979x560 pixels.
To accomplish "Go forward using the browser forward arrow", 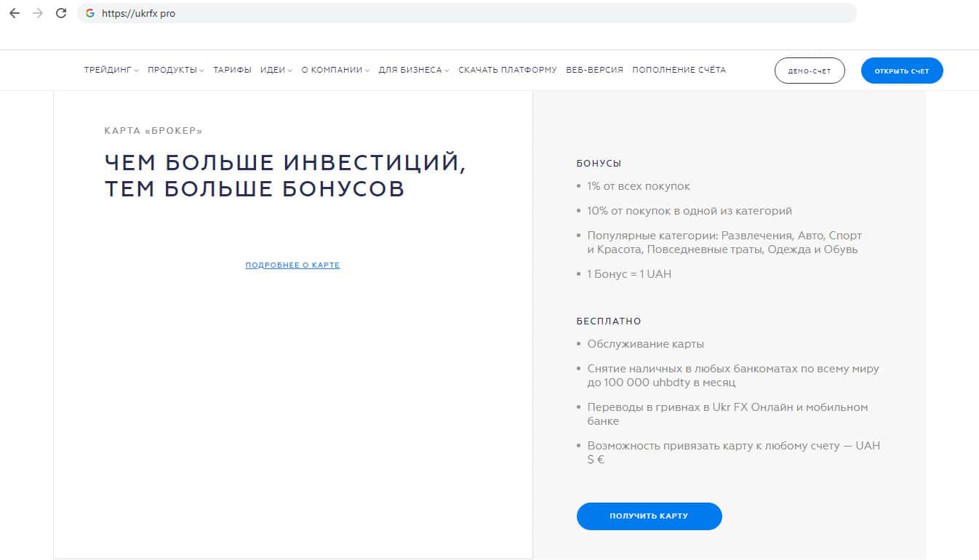I will [38, 13].
